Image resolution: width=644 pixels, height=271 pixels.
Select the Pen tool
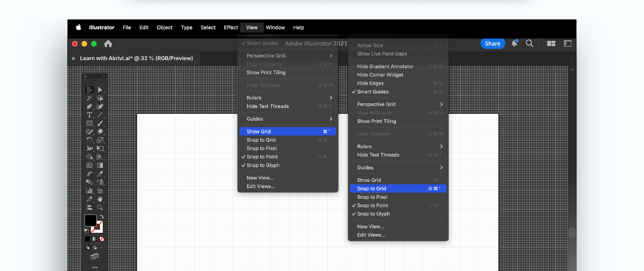(x=89, y=106)
